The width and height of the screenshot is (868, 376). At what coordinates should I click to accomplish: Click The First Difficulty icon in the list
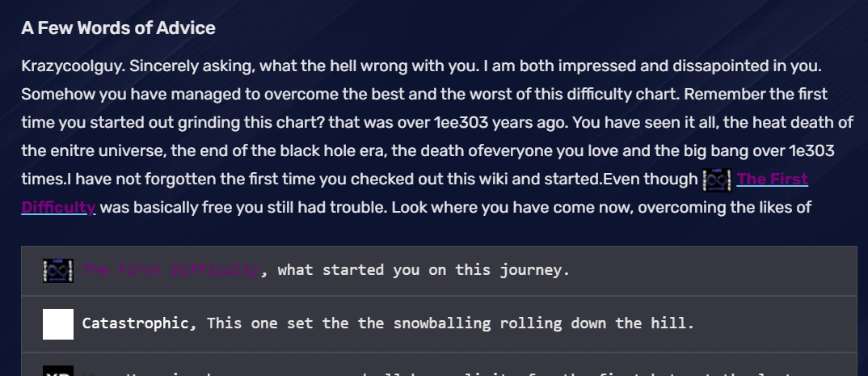(x=58, y=270)
